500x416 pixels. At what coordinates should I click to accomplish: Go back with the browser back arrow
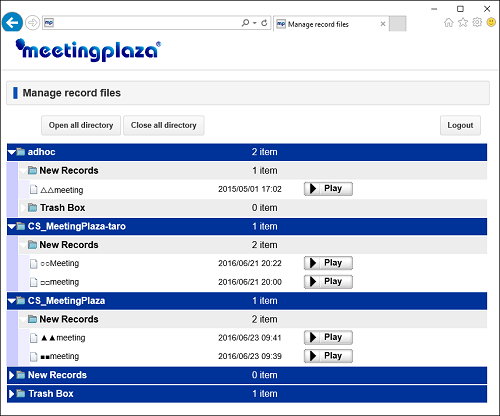12,22
